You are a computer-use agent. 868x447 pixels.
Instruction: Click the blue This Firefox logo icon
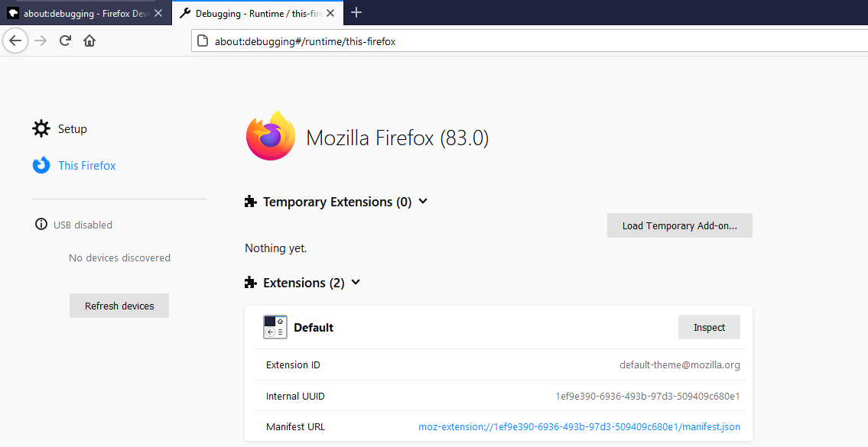coord(41,165)
